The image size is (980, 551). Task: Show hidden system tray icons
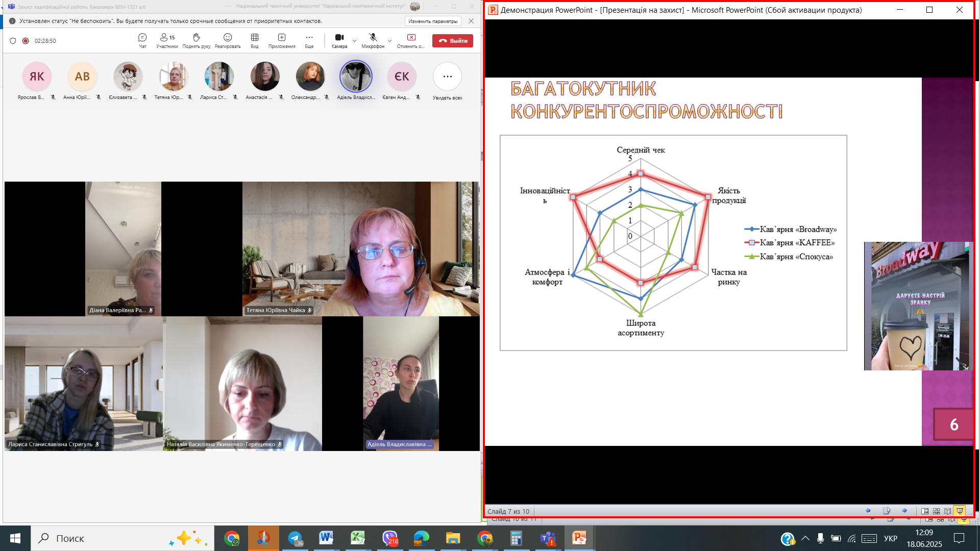pyautogui.click(x=805, y=538)
